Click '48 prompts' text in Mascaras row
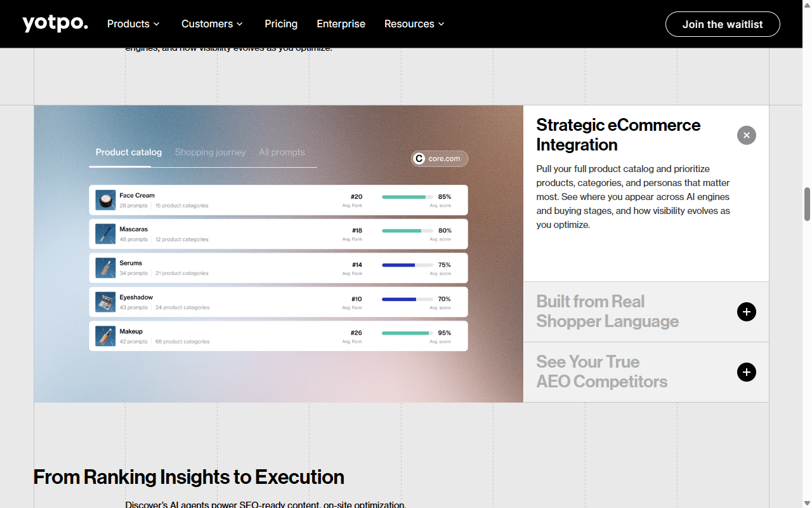 (134, 239)
